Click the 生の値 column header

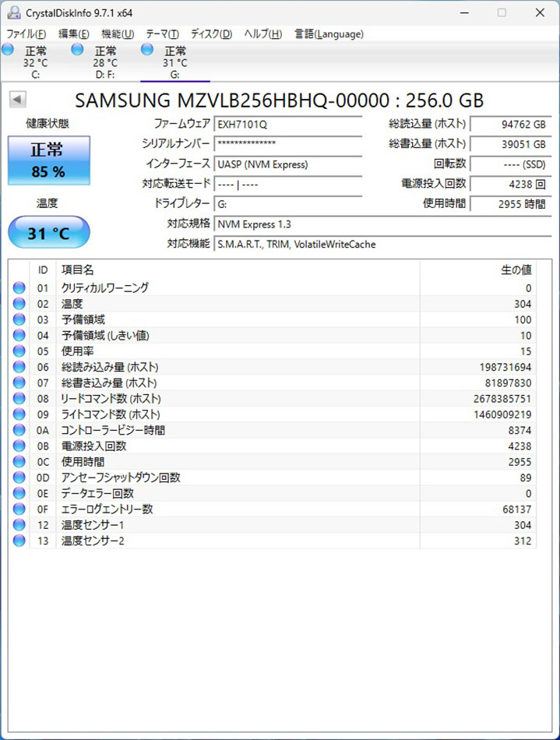coord(478,270)
